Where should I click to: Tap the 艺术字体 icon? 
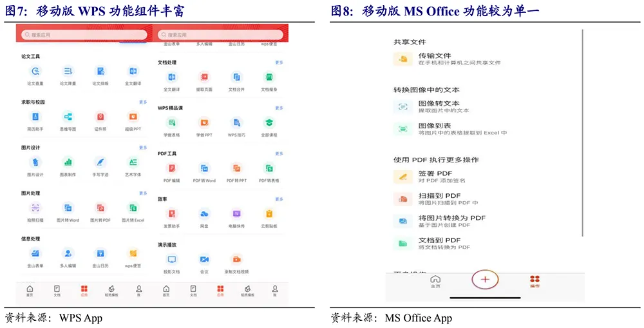pos(133,162)
